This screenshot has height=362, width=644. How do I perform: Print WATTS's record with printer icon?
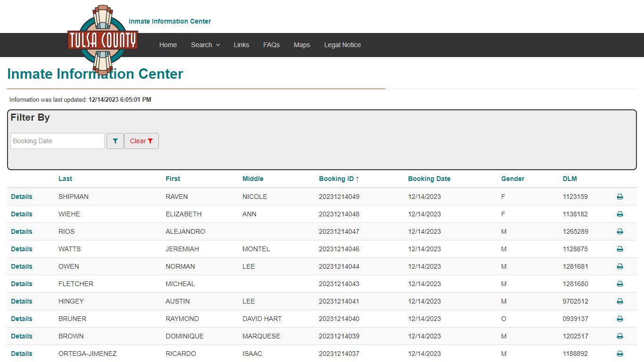(620, 249)
